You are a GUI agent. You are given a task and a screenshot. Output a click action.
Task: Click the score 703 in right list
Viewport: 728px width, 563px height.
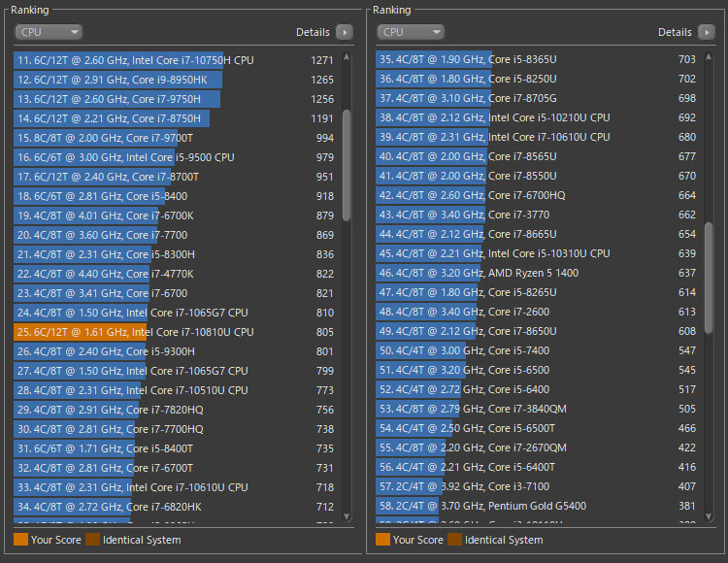(687, 59)
